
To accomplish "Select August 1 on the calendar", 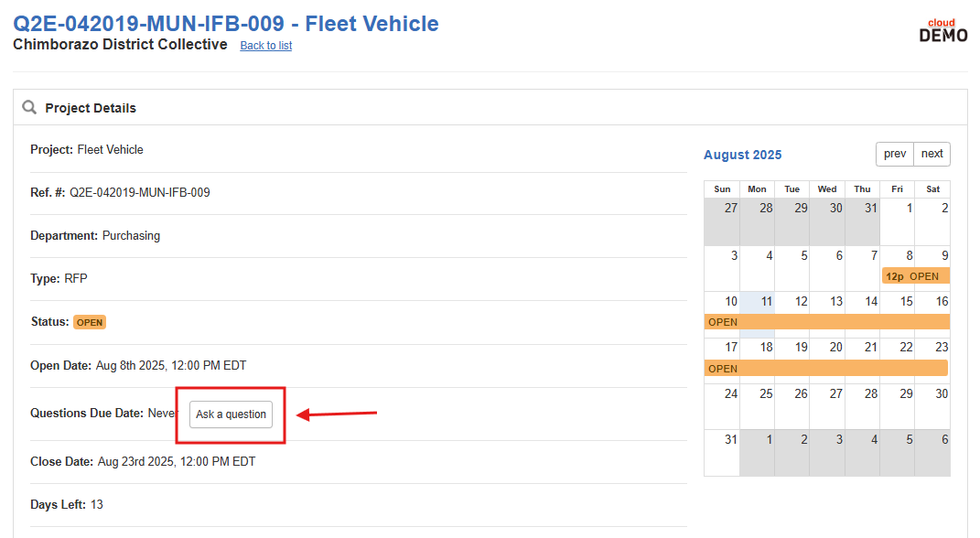I will click(x=898, y=221).
